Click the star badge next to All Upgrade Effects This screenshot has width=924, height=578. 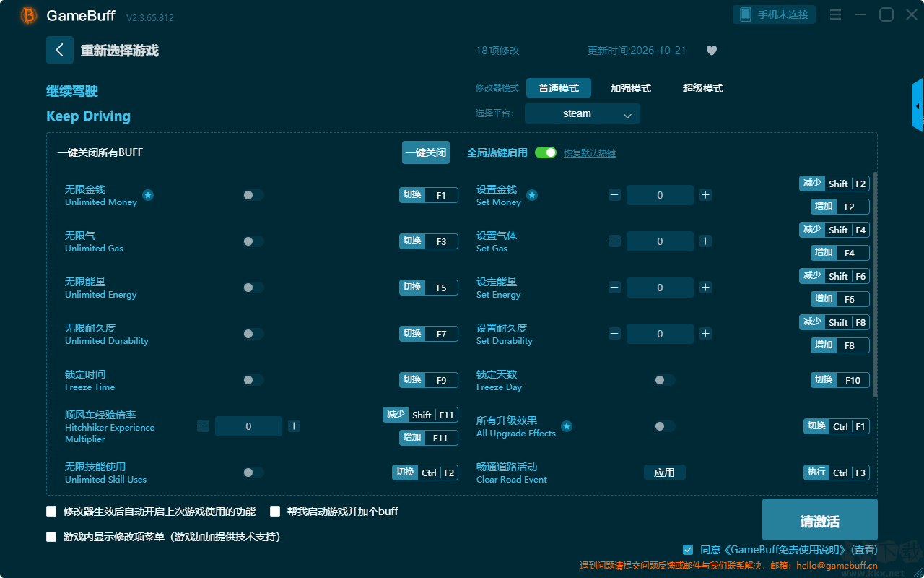pyautogui.click(x=567, y=426)
